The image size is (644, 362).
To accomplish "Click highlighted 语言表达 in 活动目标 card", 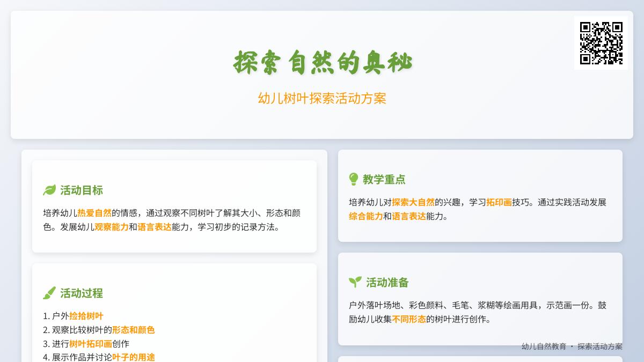I will (x=155, y=227).
